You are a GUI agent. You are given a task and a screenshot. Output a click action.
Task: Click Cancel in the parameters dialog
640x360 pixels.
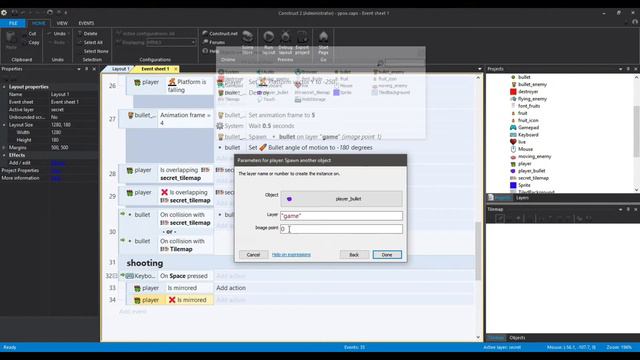coord(253,255)
